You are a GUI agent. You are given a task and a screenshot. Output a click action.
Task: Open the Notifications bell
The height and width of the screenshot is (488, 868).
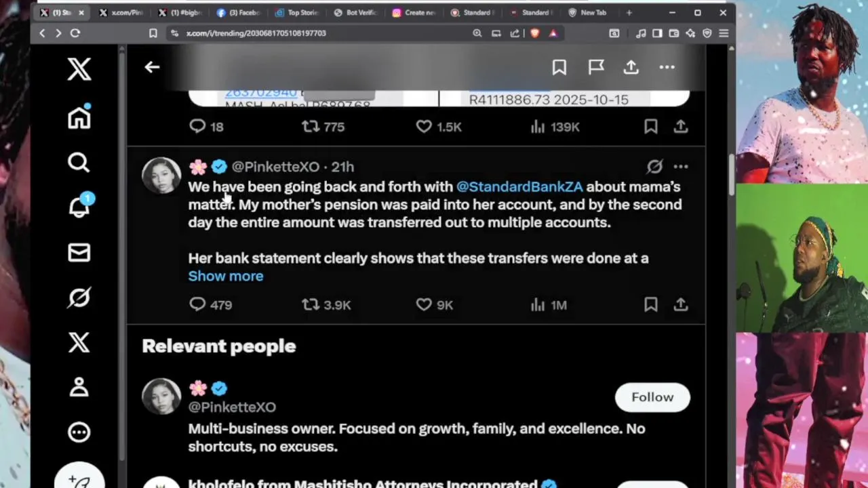79,207
